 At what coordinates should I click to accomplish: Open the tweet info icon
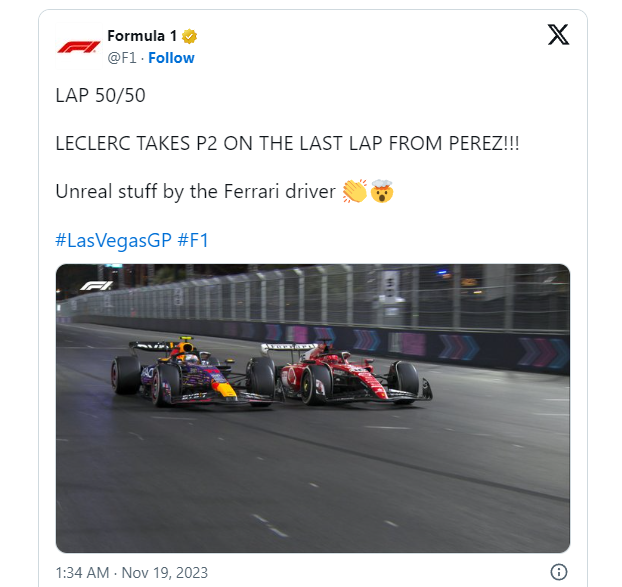(x=559, y=572)
